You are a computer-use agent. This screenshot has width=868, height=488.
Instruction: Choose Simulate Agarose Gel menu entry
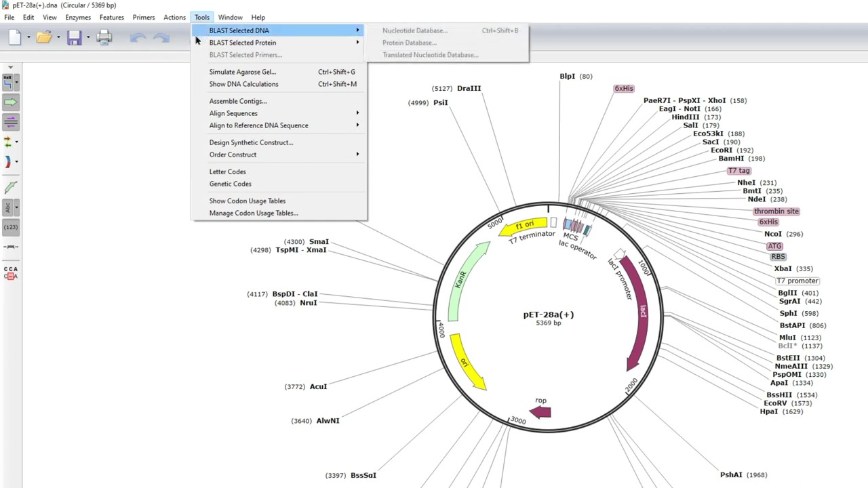click(x=242, y=72)
